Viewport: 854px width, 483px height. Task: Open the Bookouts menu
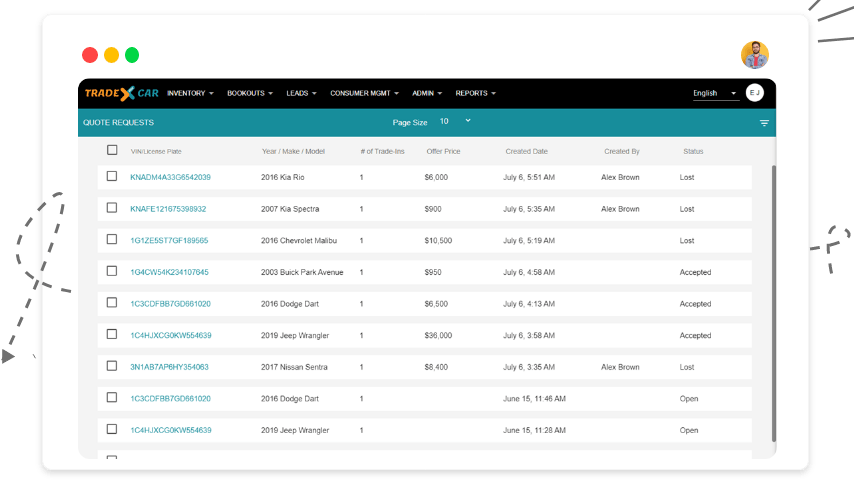[x=250, y=93]
